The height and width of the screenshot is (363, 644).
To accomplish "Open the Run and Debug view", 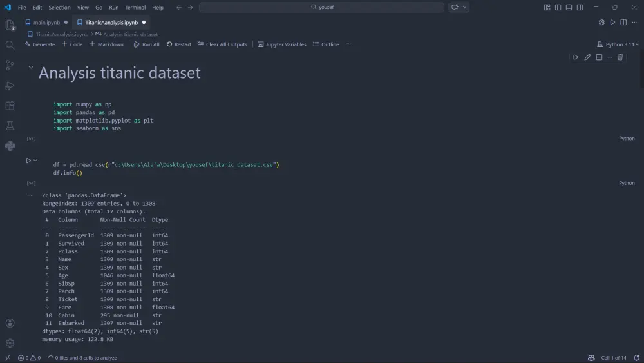I will [x=10, y=86].
